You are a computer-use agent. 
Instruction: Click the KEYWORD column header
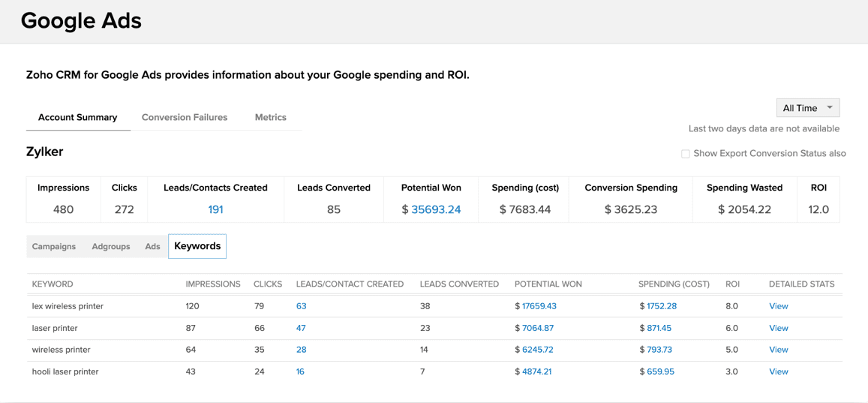tap(53, 284)
